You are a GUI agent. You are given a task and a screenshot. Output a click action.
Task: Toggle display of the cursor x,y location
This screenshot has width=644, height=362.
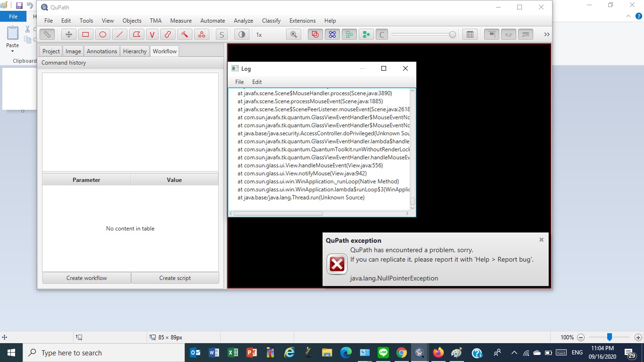[x=508, y=34]
